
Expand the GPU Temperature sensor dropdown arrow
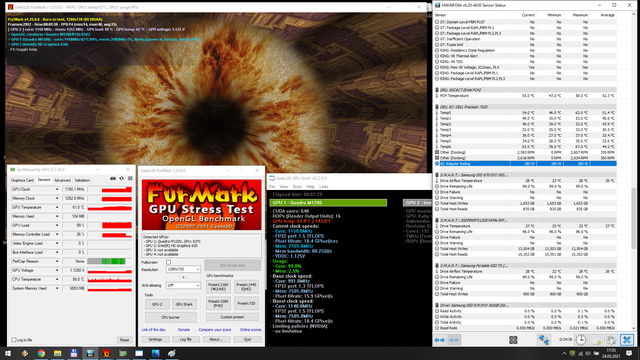point(57,207)
